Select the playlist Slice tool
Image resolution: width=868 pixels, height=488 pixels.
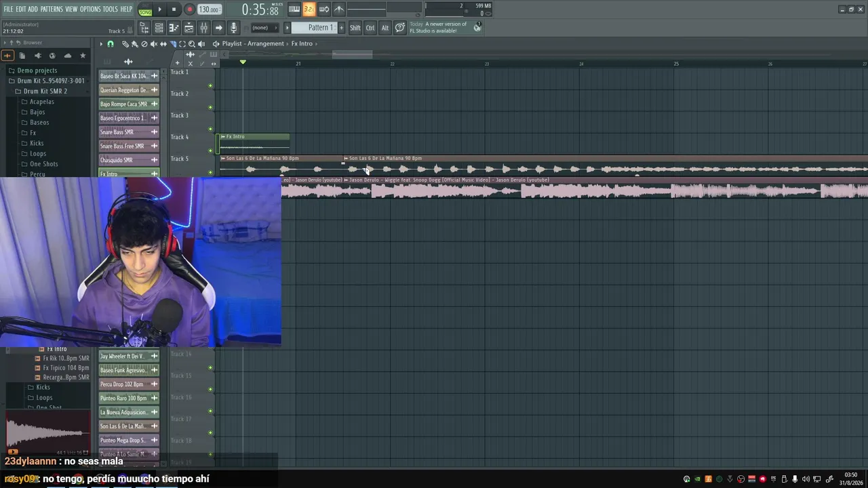[x=173, y=44]
